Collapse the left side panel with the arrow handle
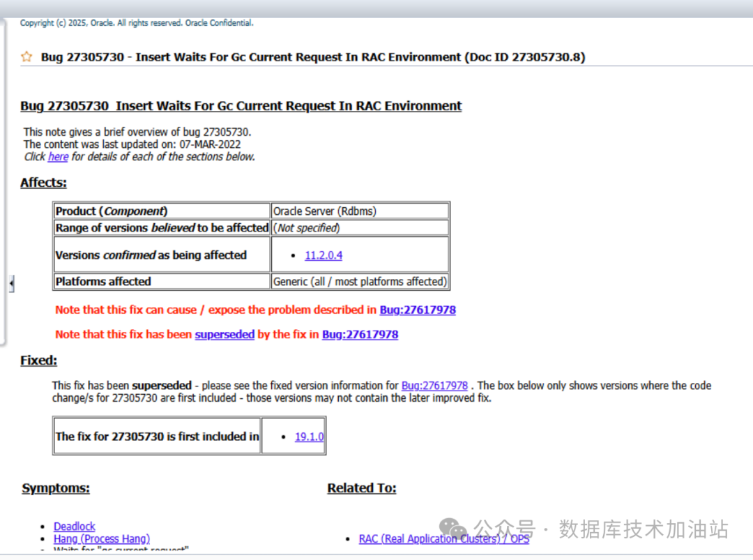Viewport: 753px width, 560px height. point(11,283)
